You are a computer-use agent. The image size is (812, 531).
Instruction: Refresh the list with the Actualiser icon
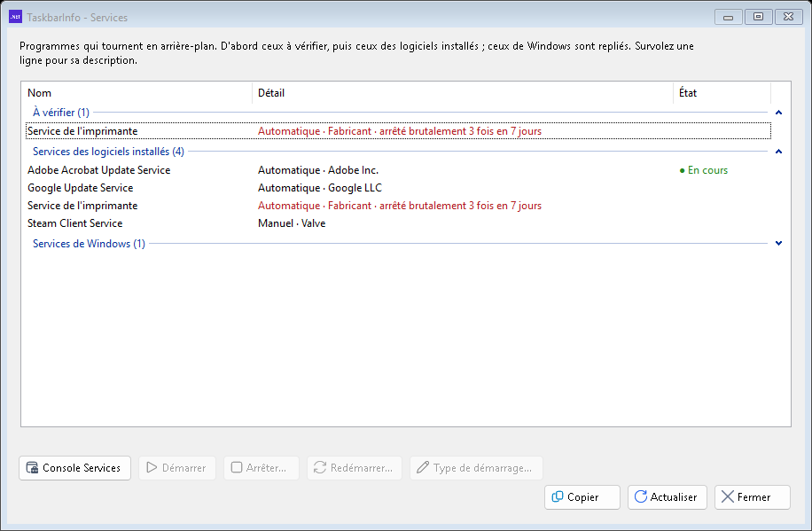click(x=641, y=496)
